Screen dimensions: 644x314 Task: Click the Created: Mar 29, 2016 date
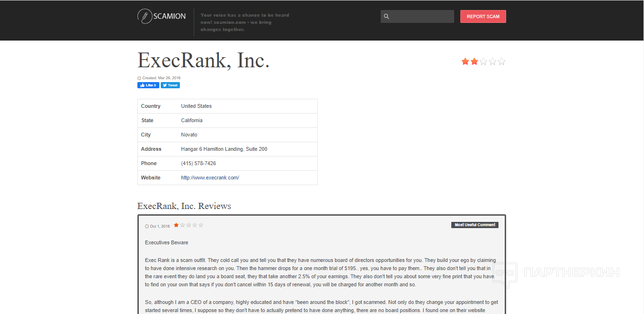pyautogui.click(x=161, y=78)
